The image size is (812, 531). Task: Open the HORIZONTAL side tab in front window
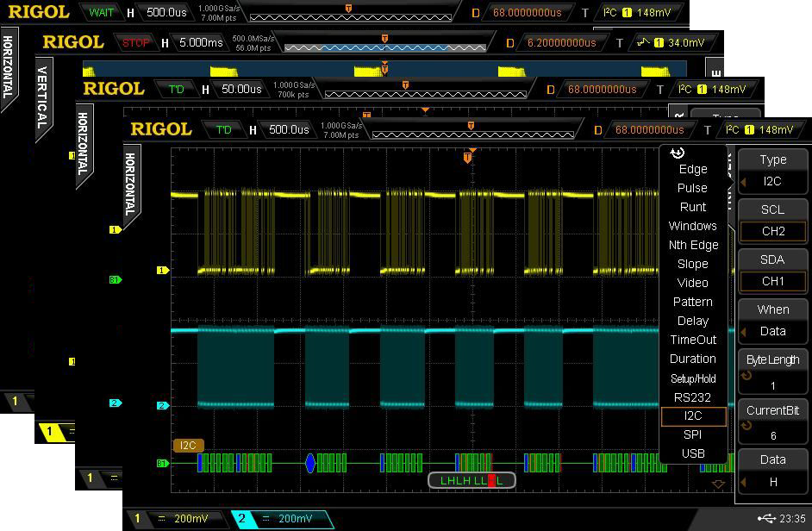point(130,184)
